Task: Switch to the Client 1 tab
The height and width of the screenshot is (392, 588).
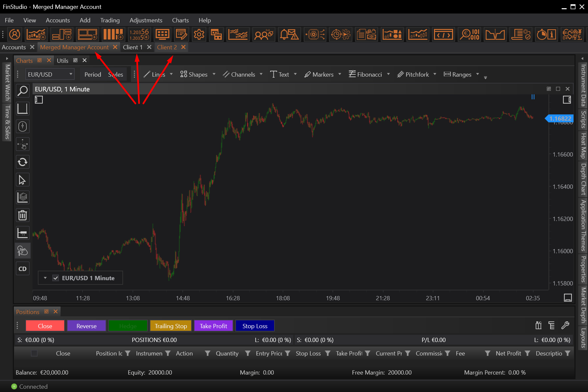Action: (133, 47)
